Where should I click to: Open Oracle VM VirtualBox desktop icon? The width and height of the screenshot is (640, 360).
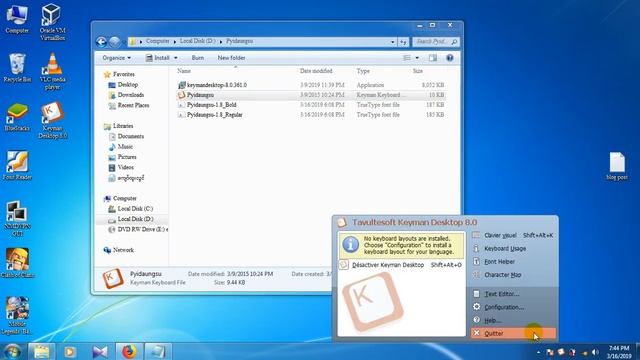52,22
